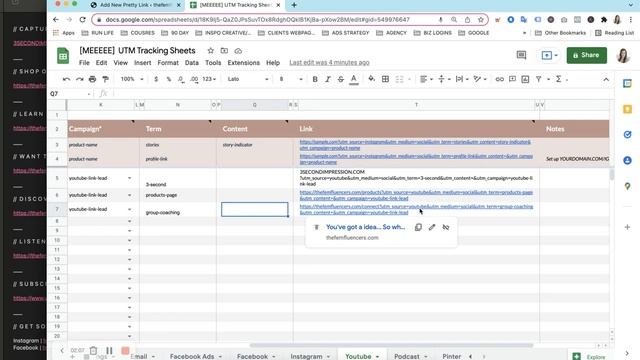Open the text color picker
The height and width of the screenshot is (360, 640).
tap(354, 79)
